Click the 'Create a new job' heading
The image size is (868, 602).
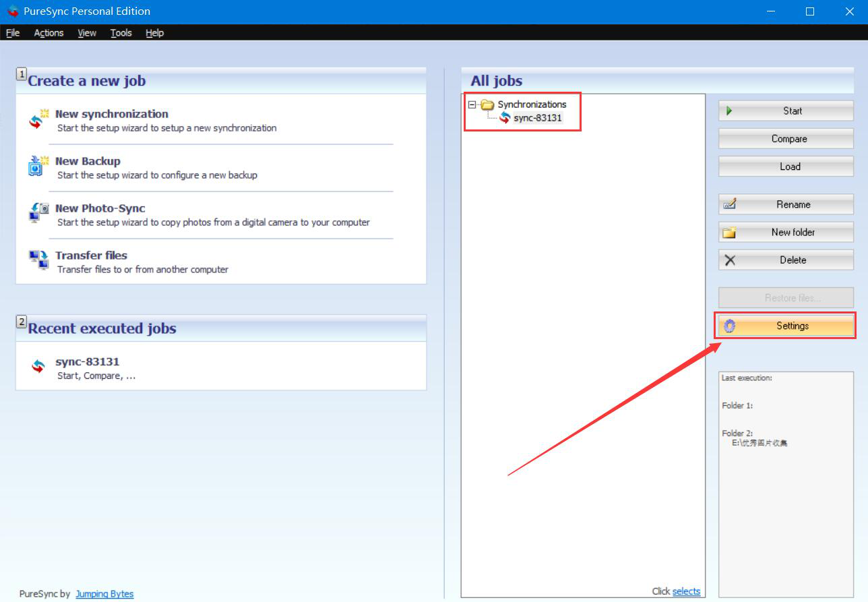click(x=87, y=81)
